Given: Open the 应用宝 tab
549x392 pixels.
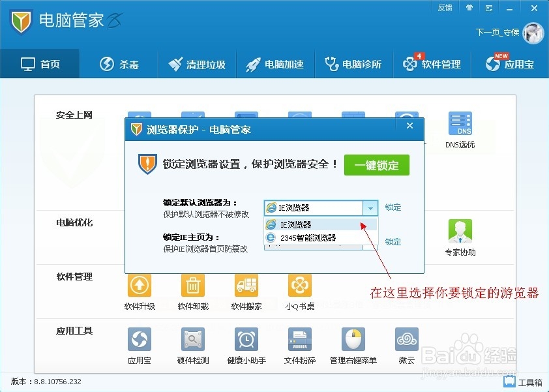Looking at the screenshot, I should (x=510, y=64).
